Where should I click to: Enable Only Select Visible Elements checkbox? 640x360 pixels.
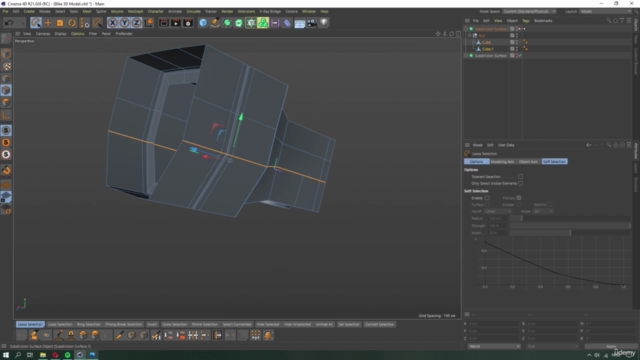point(520,184)
